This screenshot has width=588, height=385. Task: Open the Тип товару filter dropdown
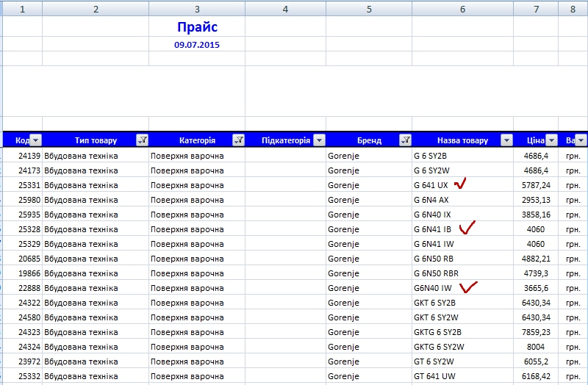[x=143, y=140]
